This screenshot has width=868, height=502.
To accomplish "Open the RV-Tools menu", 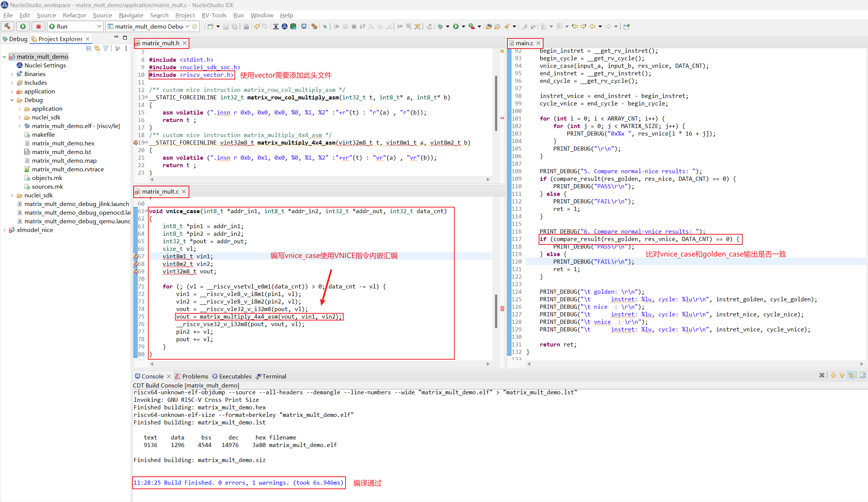I will 214,15.
